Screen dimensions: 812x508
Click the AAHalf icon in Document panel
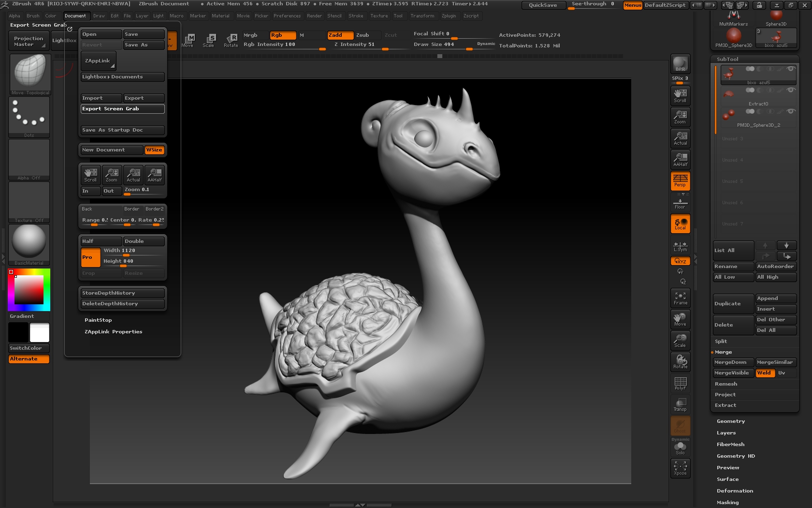click(155, 175)
